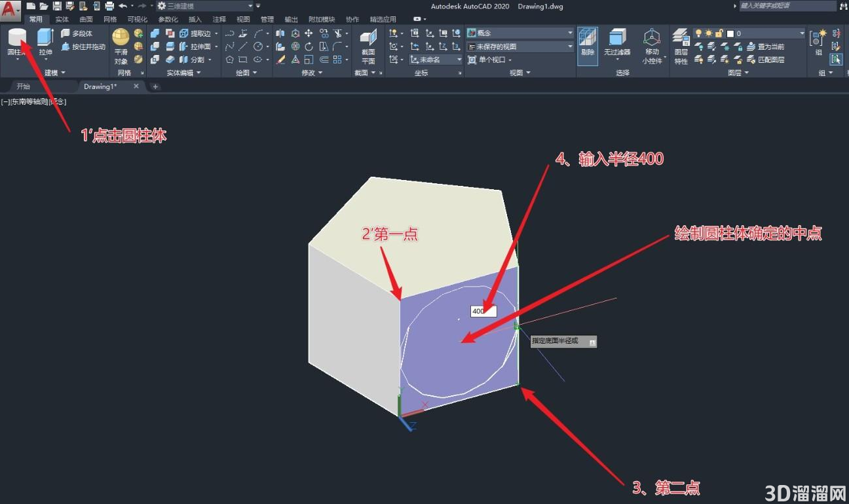Open the 输出 ribbon tab
The height and width of the screenshot is (504, 849).
(291, 20)
